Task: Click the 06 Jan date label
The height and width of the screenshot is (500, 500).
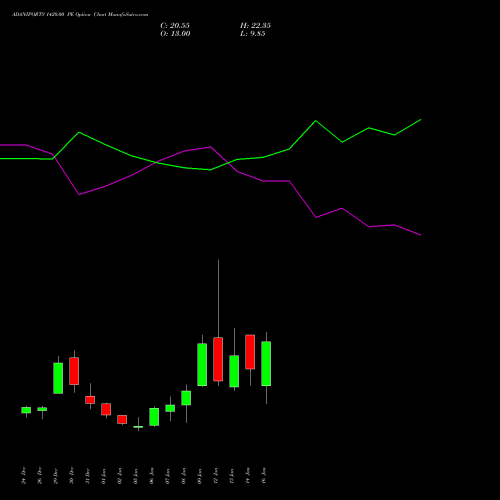Action: coord(151,476)
